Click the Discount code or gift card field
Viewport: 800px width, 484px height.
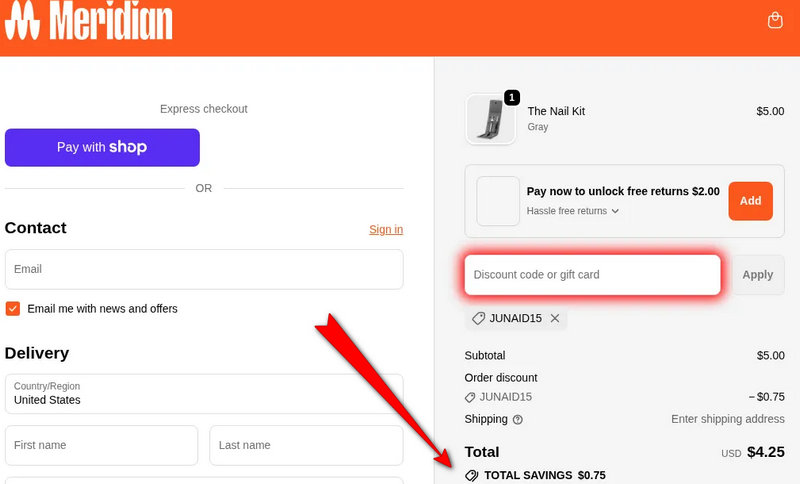tap(592, 275)
